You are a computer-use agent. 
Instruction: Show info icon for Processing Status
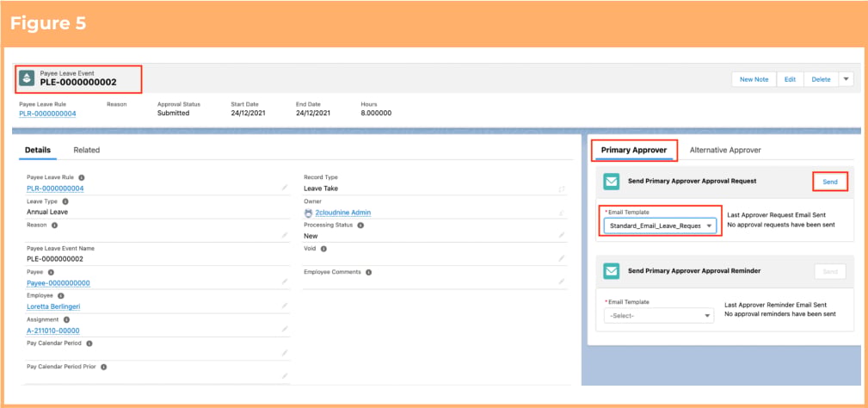(360, 226)
